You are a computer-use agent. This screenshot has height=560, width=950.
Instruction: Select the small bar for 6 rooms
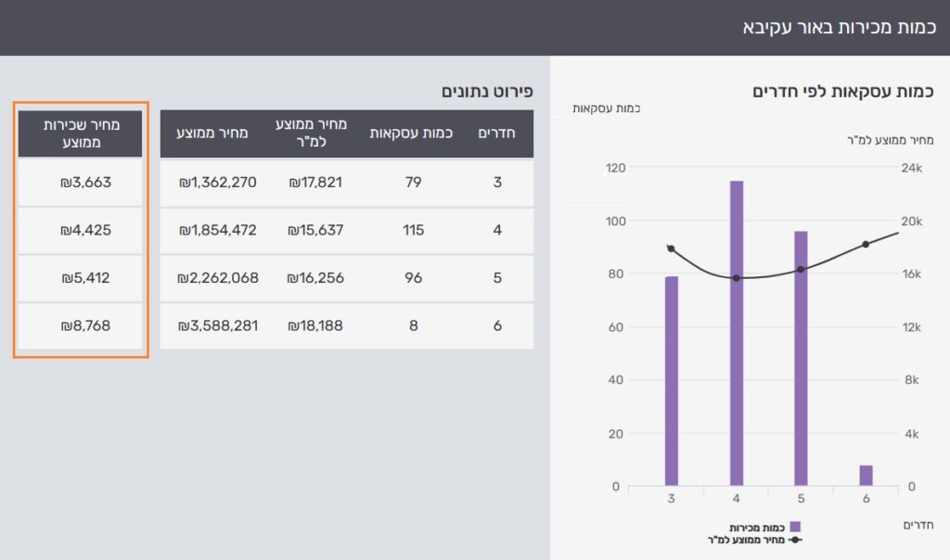866,476
